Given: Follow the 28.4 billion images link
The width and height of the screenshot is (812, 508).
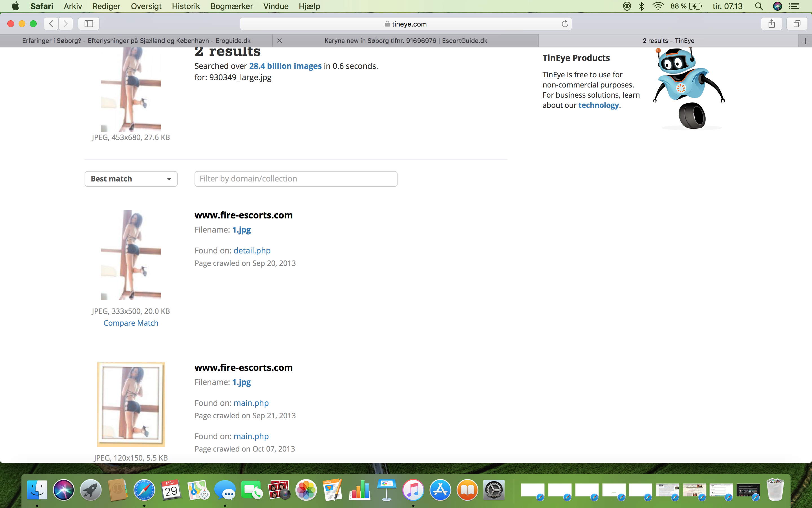Looking at the screenshot, I should [x=285, y=66].
